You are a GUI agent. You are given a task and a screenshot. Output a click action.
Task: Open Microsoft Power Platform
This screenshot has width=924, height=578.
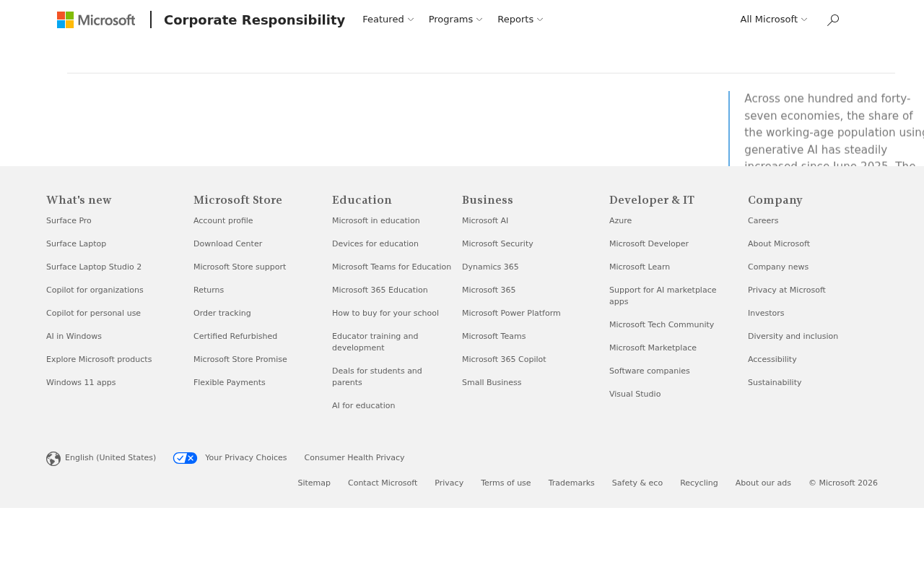click(511, 314)
